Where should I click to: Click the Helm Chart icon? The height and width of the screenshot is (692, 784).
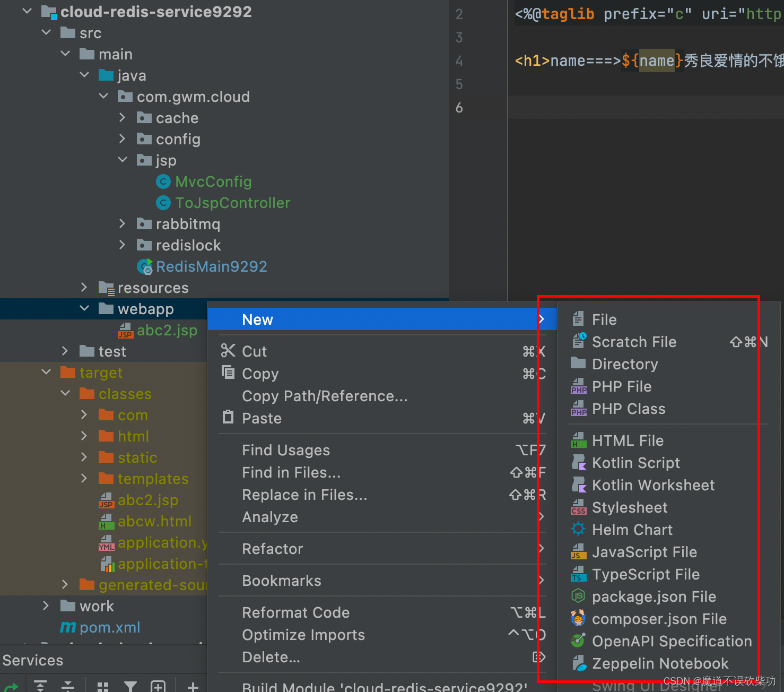578,529
